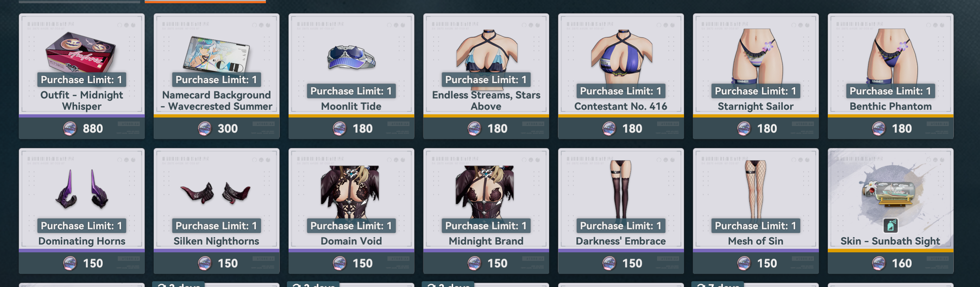Open the Skin – Sunbath Sight bottle icon
This screenshot has width=980, height=287.
[890, 194]
